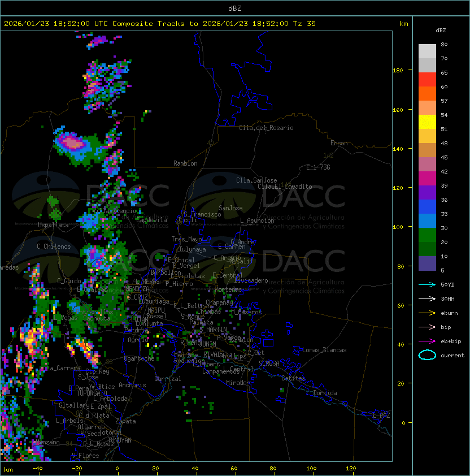470x476 pixels.
Task: Select the light gray 70-80 dBZ swatch
Action: (427, 51)
